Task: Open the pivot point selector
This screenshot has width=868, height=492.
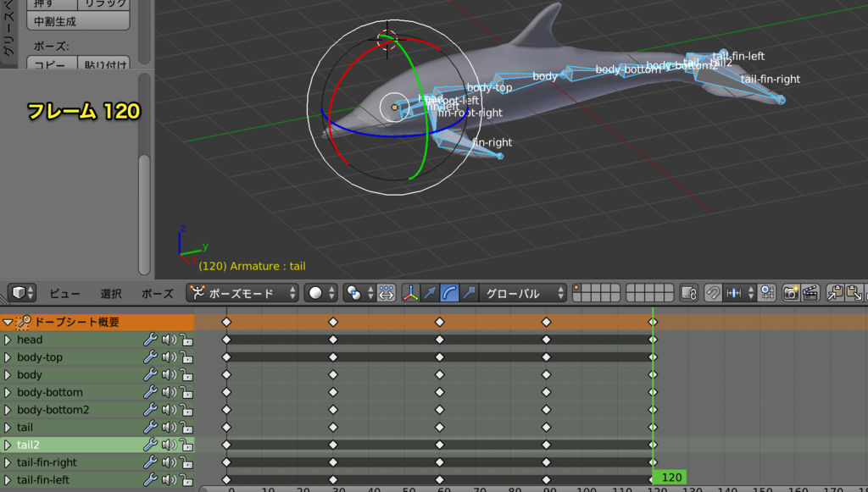Action: click(359, 293)
